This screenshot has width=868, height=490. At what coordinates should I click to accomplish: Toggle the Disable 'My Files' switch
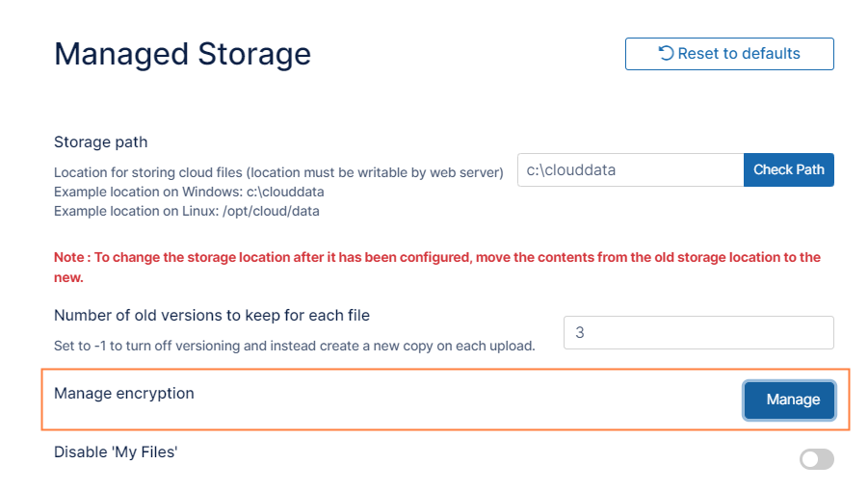[816, 459]
